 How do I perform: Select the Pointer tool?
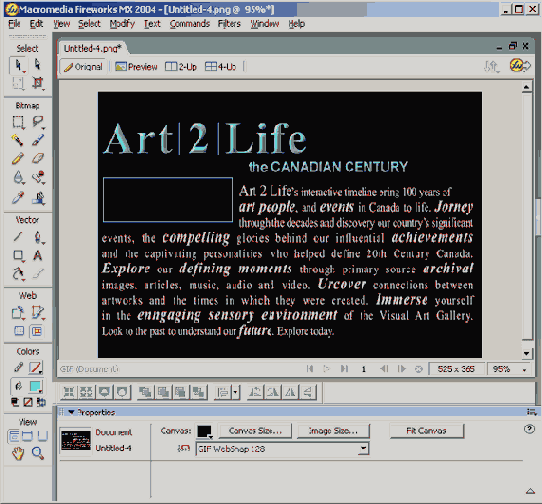coord(18,65)
